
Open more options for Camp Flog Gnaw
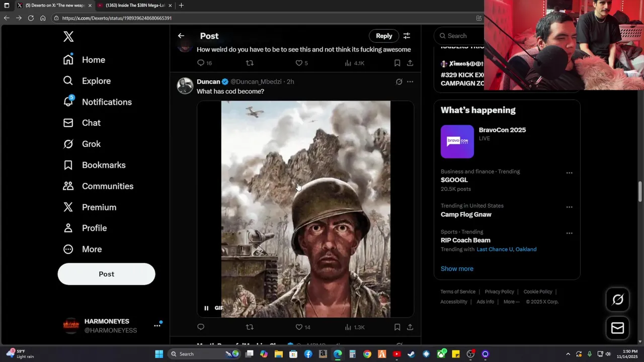point(569,207)
